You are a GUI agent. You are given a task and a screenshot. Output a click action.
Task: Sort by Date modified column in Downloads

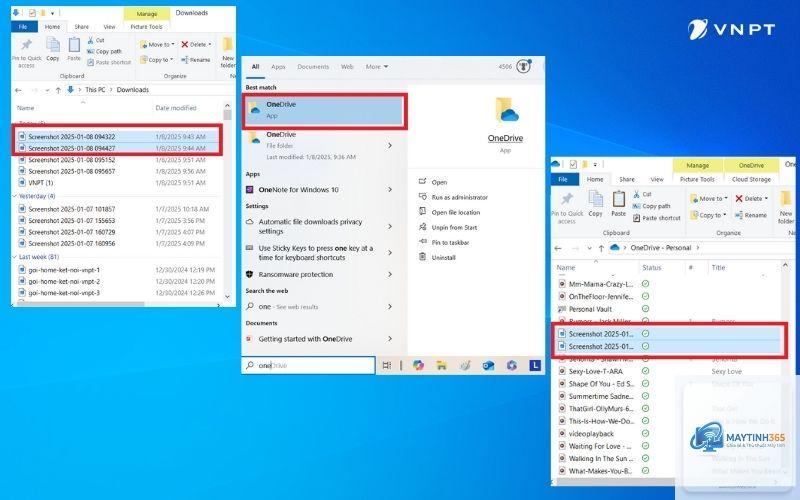(x=176, y=108)
